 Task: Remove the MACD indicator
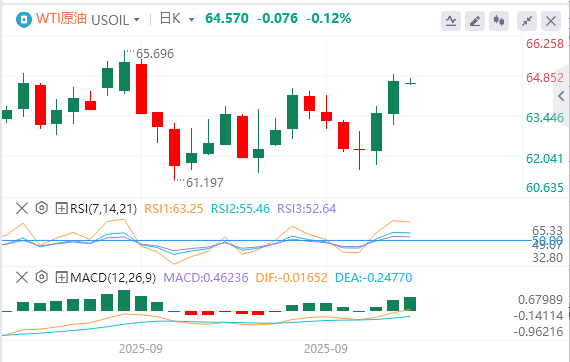point(22,278)
